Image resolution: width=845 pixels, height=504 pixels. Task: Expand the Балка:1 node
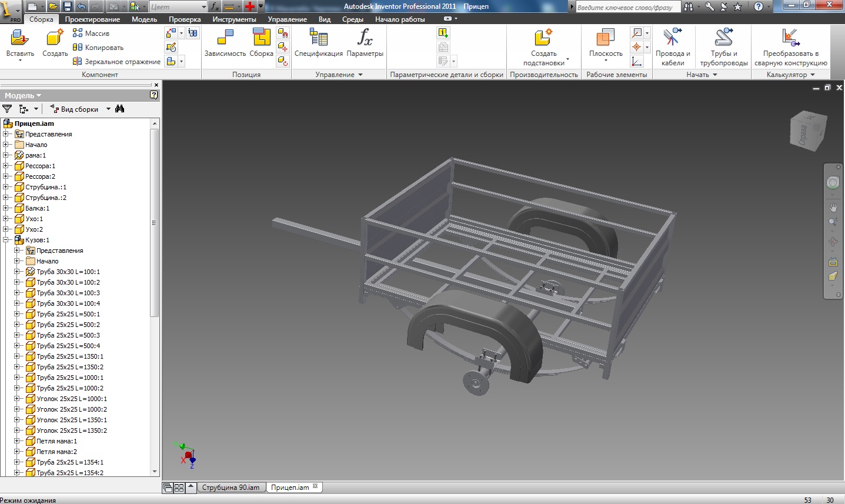point(6,208)
